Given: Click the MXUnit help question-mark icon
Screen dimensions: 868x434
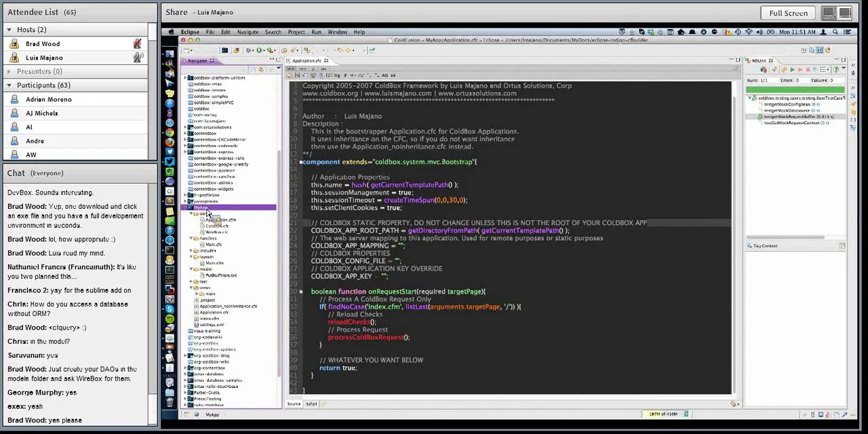Looking at the screenshot, I should [x=835, y=70].
